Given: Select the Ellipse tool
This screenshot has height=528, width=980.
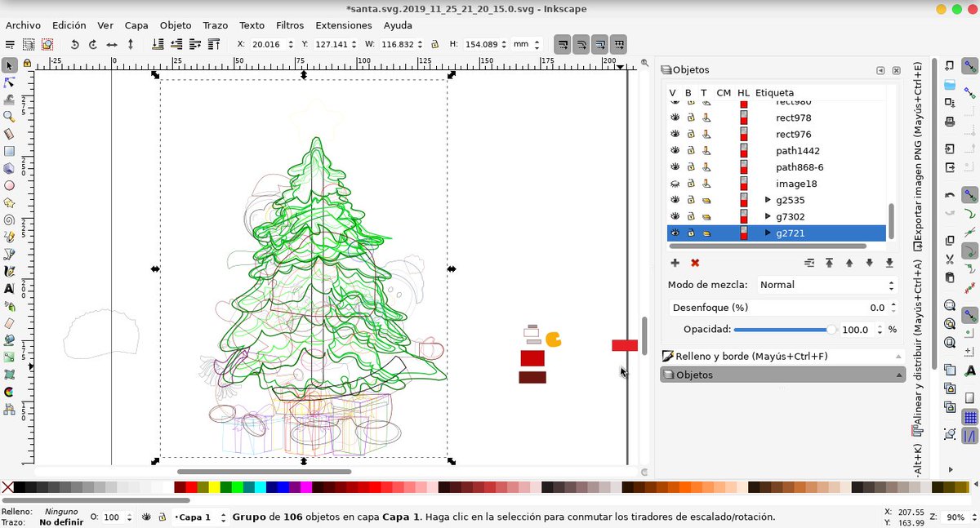Looking at the screenshot, I should (x=9, y=185).
